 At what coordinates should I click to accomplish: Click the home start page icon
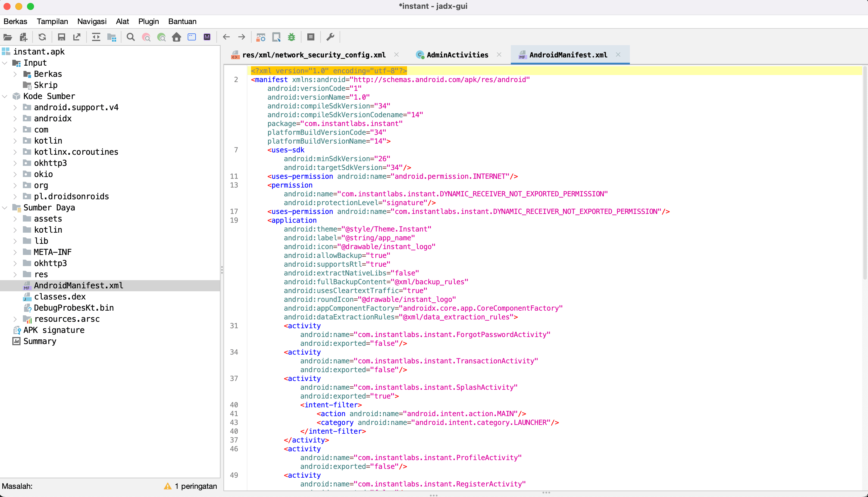(x=177, y=37)
